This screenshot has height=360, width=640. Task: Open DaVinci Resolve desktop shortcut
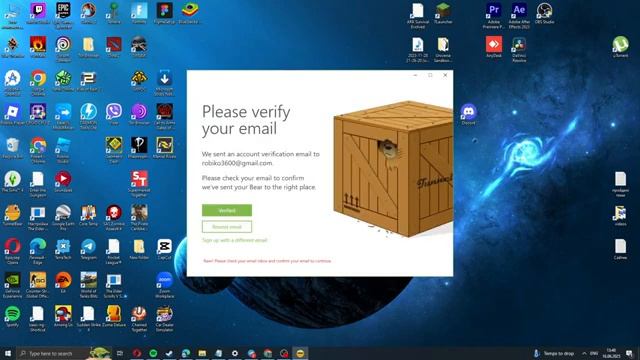click(519, 49)
